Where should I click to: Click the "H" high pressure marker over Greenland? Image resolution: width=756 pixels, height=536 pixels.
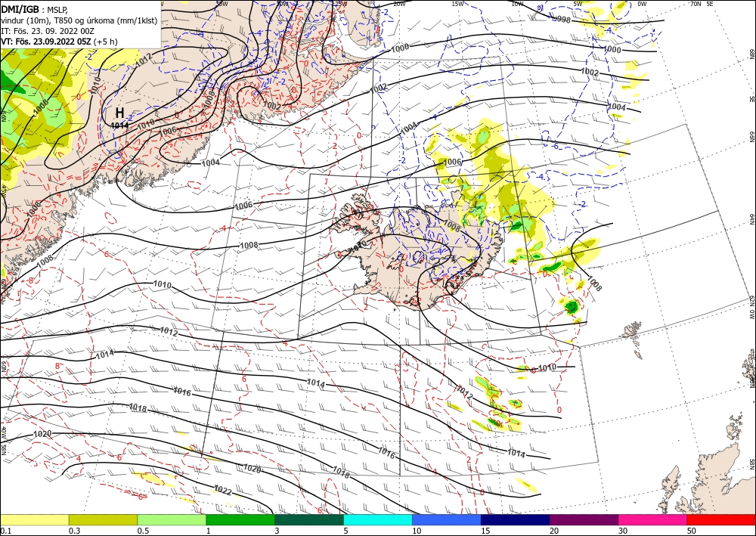(119, 113)
